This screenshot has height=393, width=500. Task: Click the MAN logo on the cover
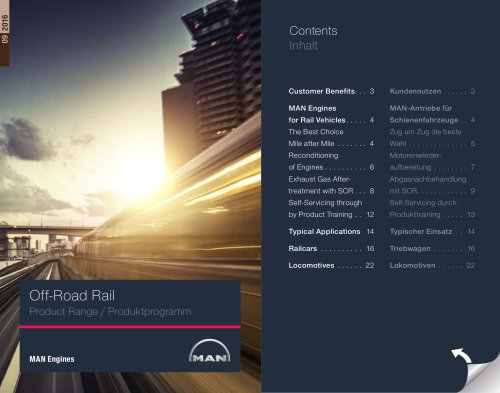210,351
